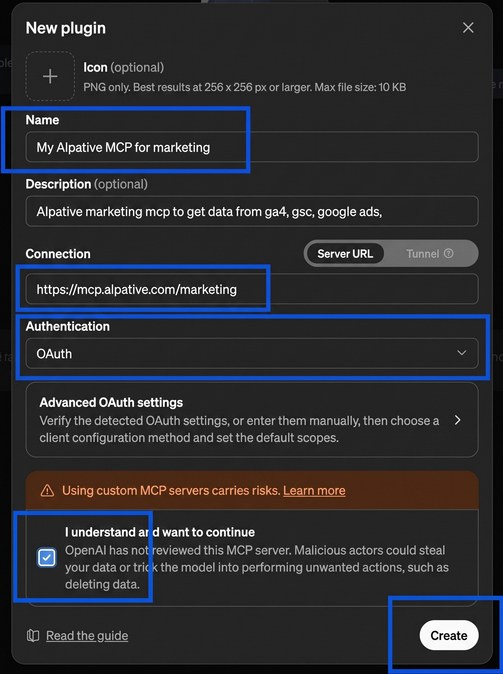Click the Create button
503x674 pixels.
click(449, 635)
